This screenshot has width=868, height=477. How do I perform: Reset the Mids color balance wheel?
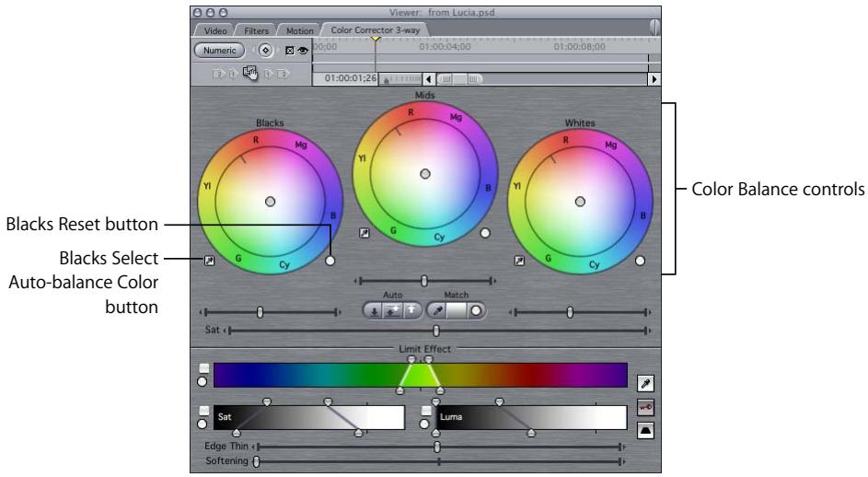coord(485,233)
